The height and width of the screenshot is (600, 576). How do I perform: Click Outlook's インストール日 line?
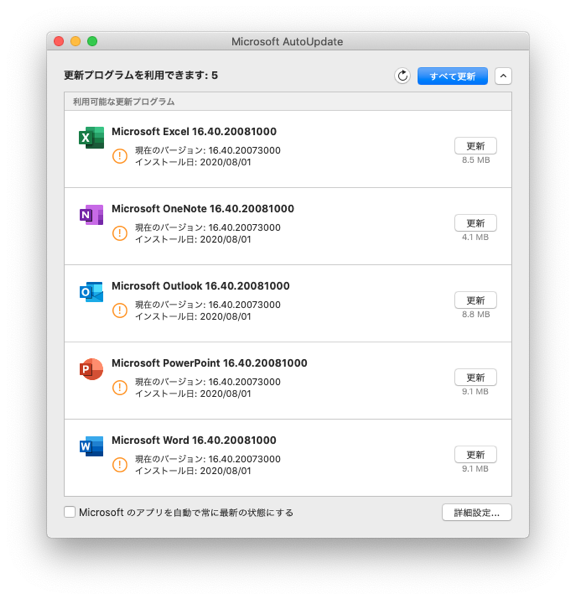[193, 317]
